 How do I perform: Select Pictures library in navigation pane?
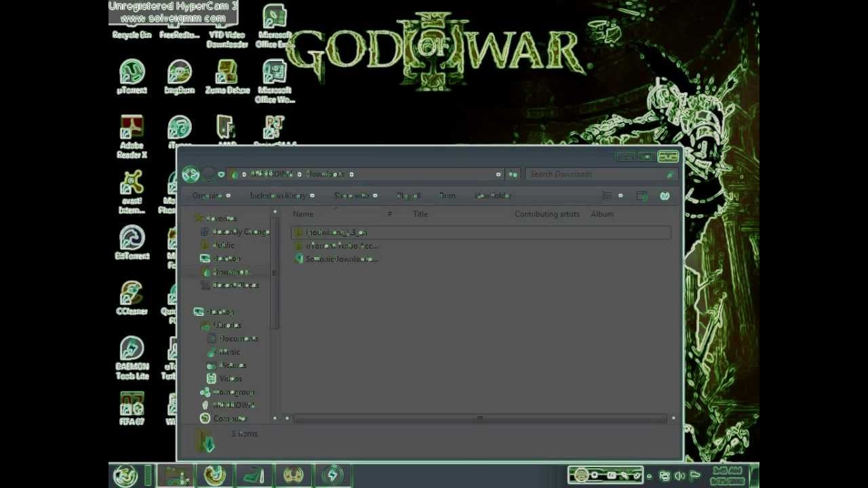coord(226,365)
